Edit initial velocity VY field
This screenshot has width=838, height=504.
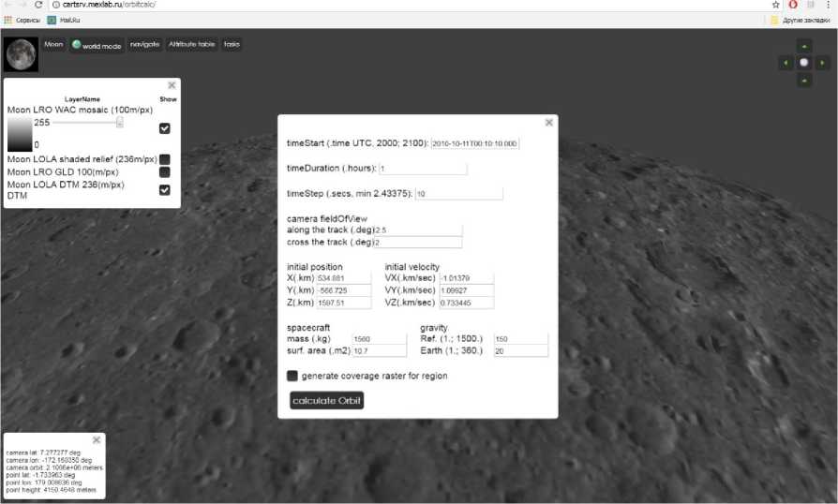pyautogui.click(x=467, y=290)
